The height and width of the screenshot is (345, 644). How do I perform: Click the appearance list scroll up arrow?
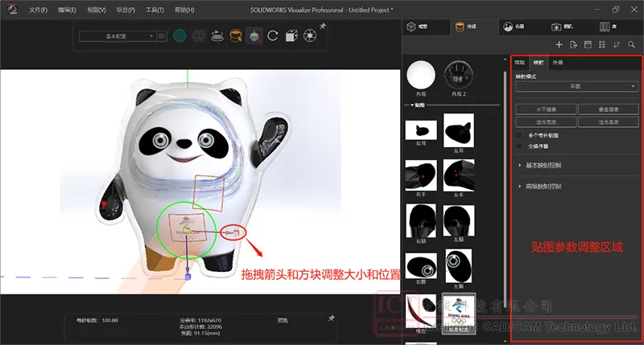pos(506,60)
